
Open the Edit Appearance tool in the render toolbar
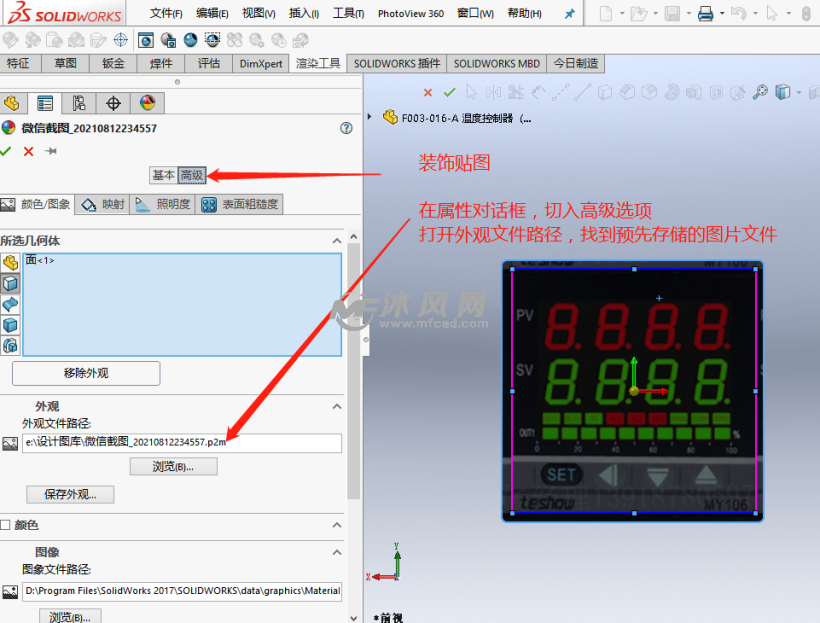10,40
